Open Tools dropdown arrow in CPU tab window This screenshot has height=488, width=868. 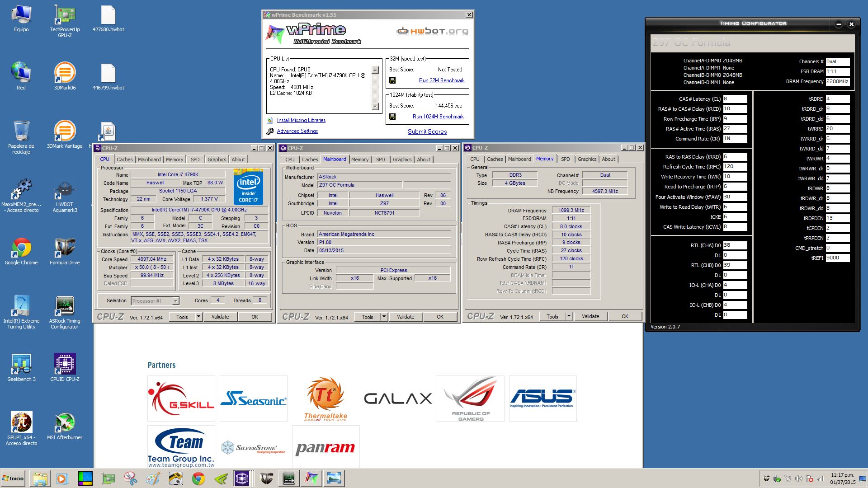click(x=198, y=317)
